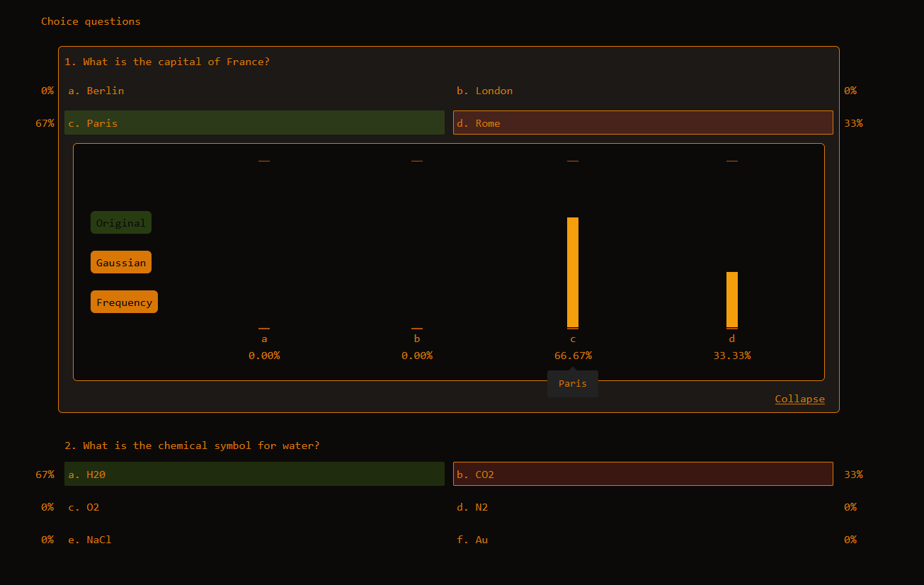This screenshot has height=585, width=924.
Task: Select answer f. Au
Action: (642, 540)
